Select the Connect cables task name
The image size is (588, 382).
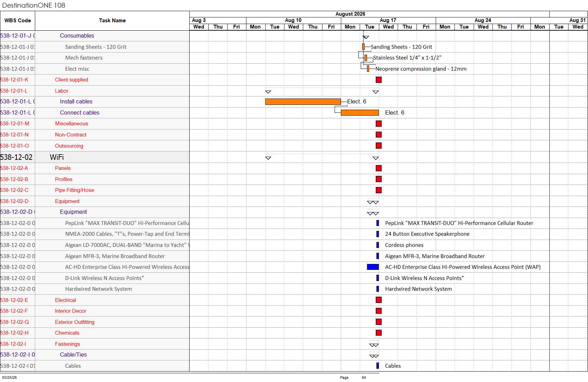click(79, 113)
